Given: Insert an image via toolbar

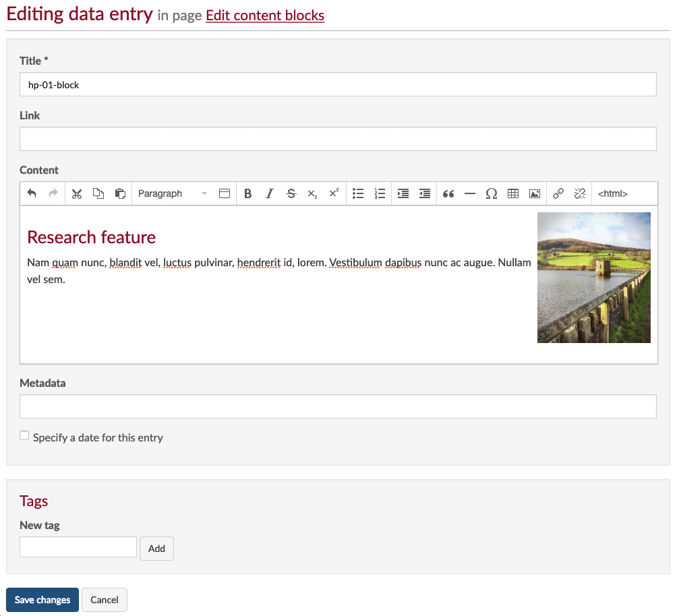Looking at the screenshot, I should [535, 193].
